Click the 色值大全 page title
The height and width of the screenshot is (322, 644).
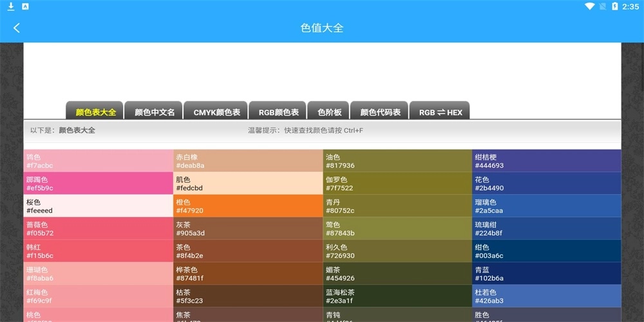(322, 28)
